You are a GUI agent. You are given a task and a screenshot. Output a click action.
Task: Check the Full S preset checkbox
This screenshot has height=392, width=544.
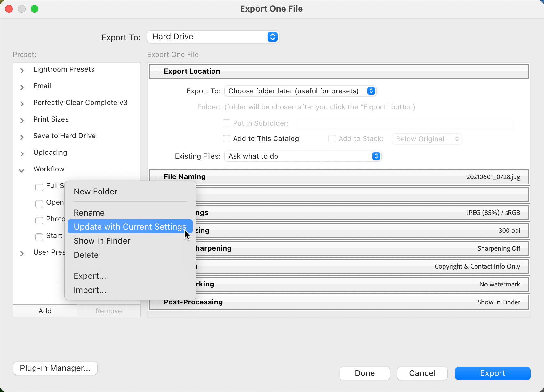[39, 187]
